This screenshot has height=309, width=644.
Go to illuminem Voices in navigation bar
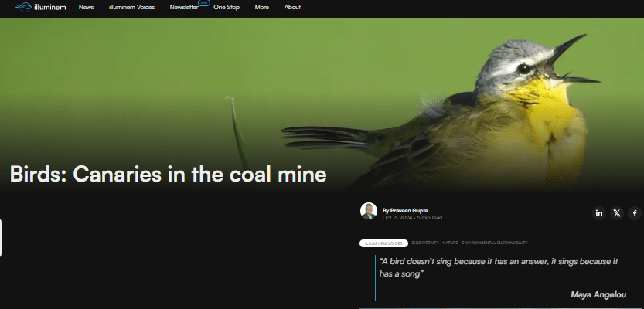pos(131,7)
